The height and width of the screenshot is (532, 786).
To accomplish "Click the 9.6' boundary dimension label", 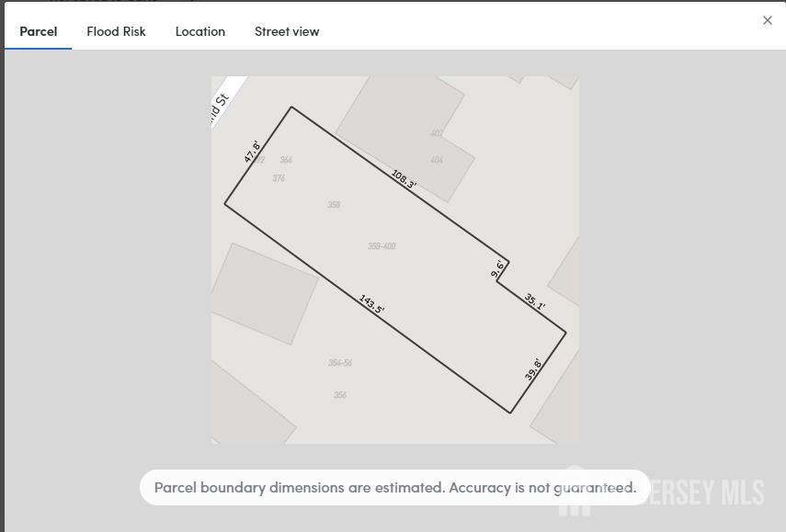I will [x=497, y=269].
